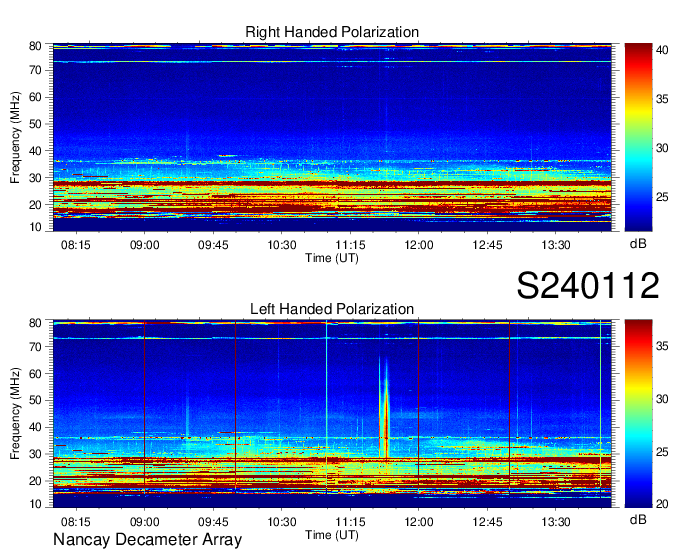
Task: Click "08:15" tick on right-handed time axis
Action: click(76, 245)
